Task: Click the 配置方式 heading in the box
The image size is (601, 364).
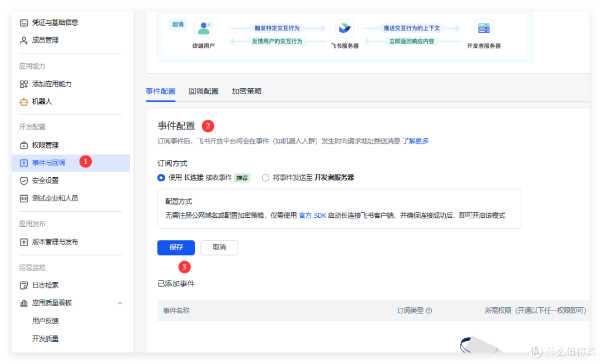Action: 179,201
